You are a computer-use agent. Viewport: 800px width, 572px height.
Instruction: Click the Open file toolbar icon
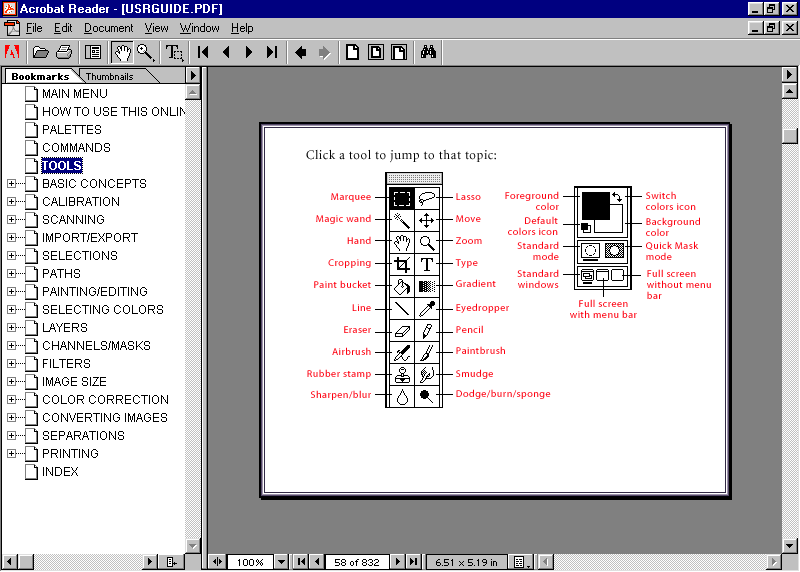(40, 52)
